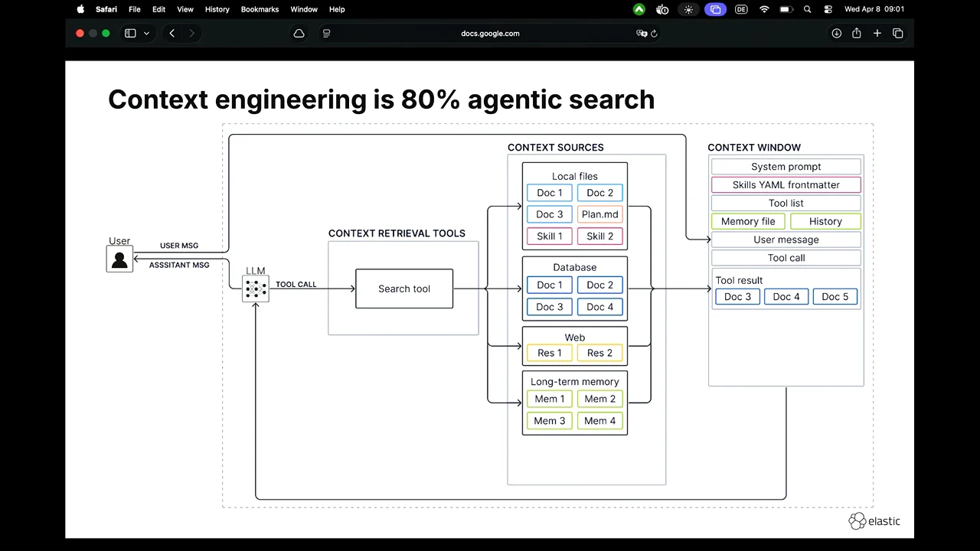This screenshot has width=980, height=551.
Task: Click the elastic logo
Action: pos(874,521)
